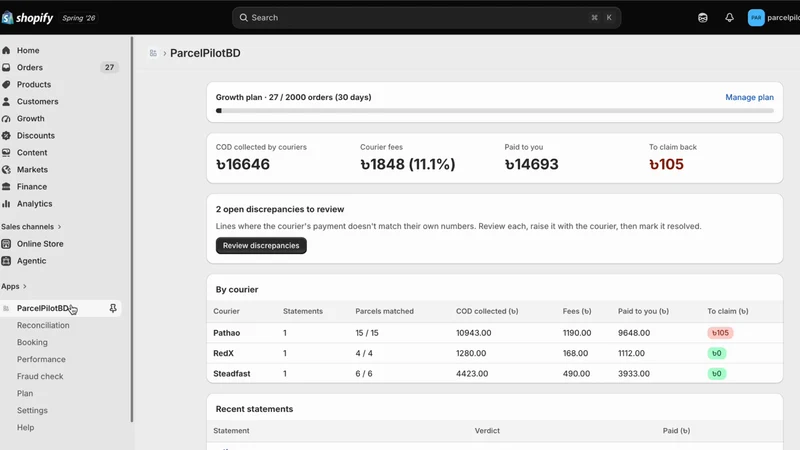Screen dimensions: 800x450
Task: Open Orders in the sidebar
Action: 30,67
